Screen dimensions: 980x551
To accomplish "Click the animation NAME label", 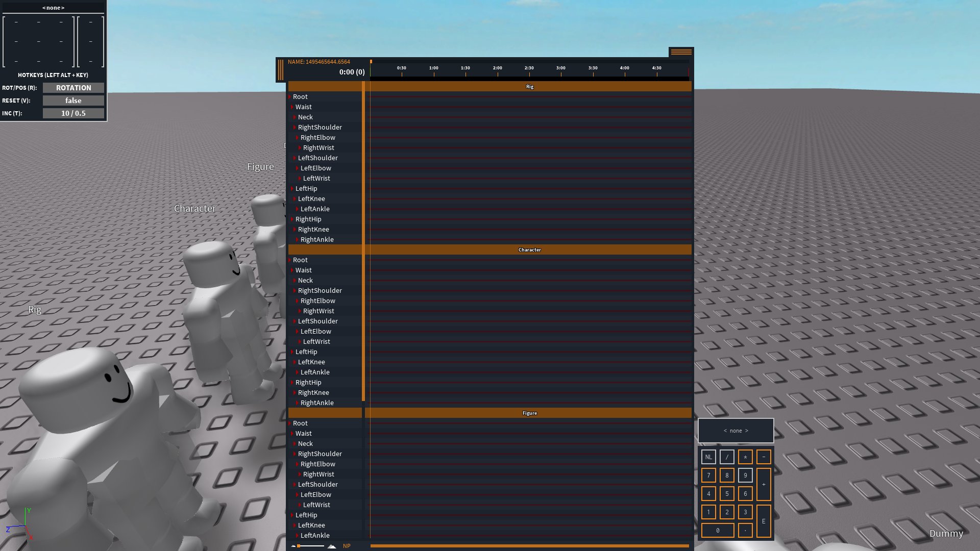I will 318,62.
